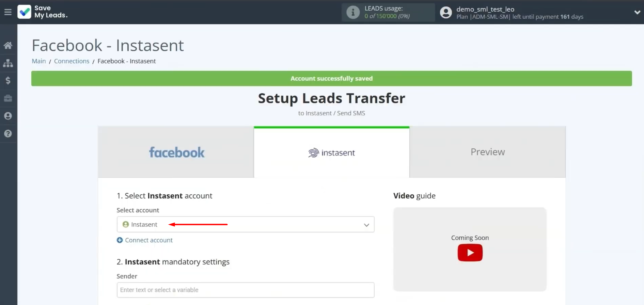
Task: Open the Home sidebar icon
Action: [x=8, y=45]
